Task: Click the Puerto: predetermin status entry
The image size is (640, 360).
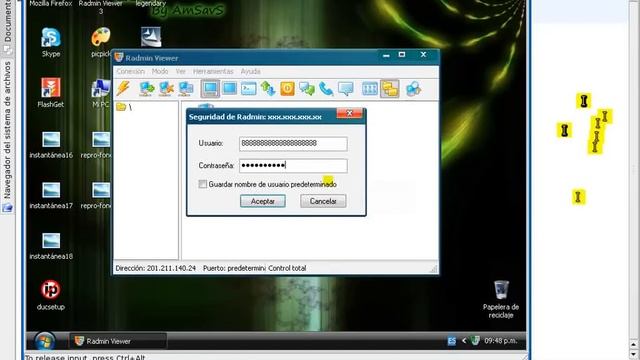Action: (234, 268)
